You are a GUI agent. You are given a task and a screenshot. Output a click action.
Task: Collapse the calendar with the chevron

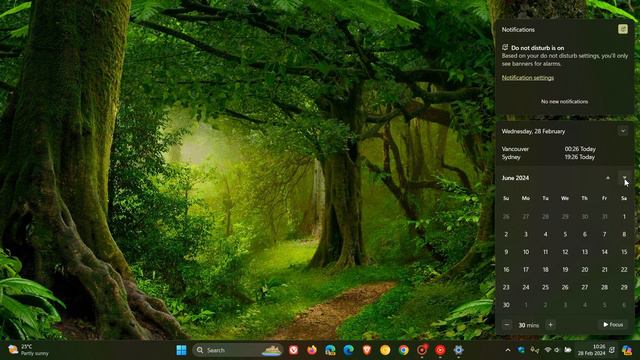tap(622, 131)
